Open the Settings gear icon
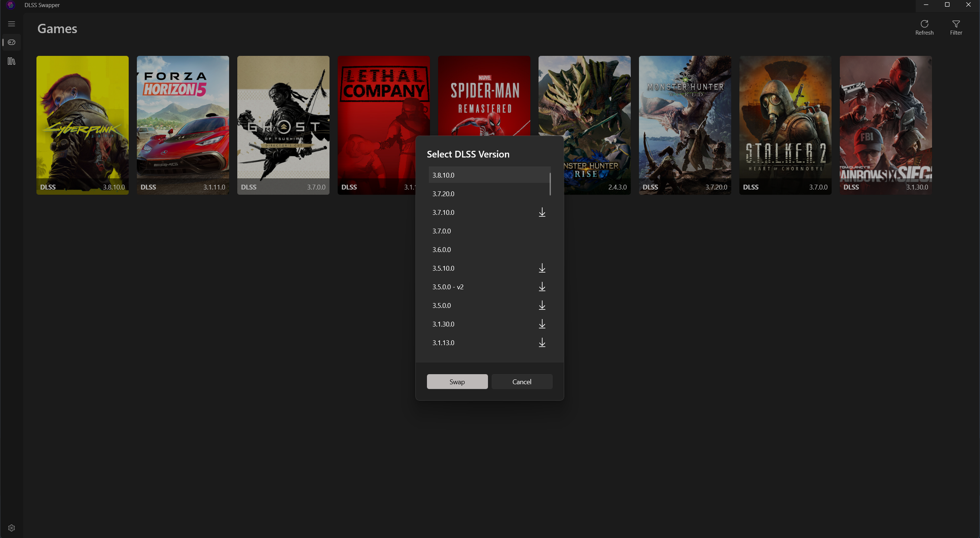980x538 pixels. [x=12, y=528]
